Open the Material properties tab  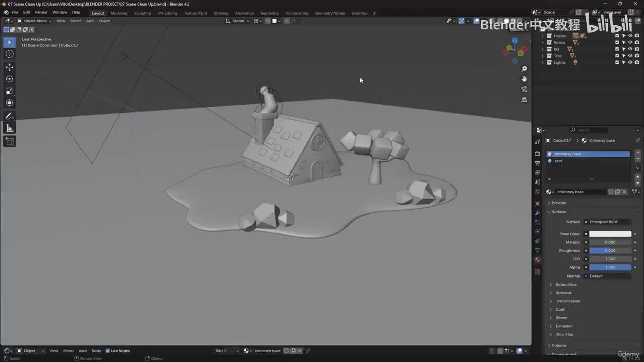pos(538,260)
